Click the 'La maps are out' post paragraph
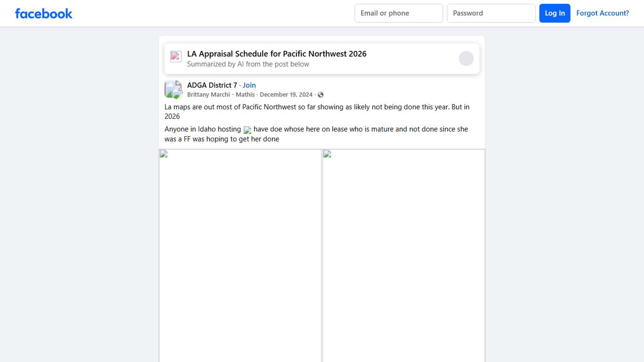Screen dimensions: 644x362 click(x=317, y=112)
